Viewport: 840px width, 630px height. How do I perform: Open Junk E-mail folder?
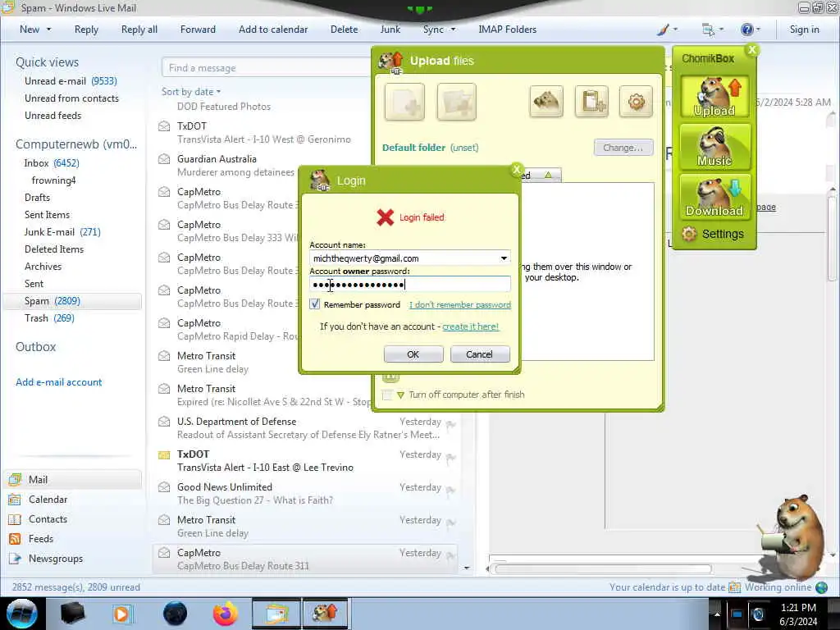click(x=62, y=232)
